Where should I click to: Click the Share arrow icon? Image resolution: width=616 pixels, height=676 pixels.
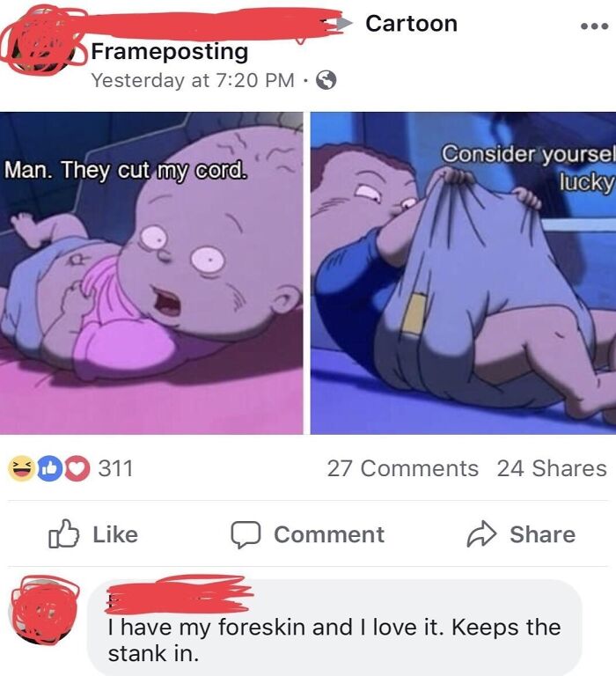tap(481, 533)
